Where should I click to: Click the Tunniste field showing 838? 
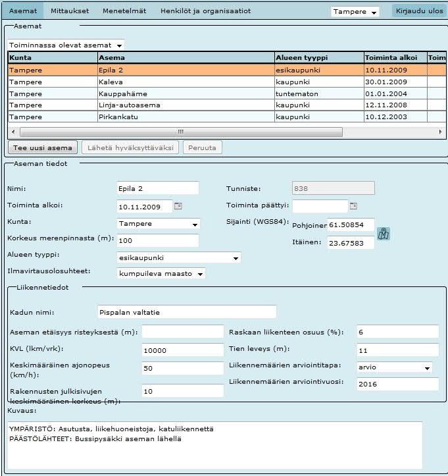(334, 188)
